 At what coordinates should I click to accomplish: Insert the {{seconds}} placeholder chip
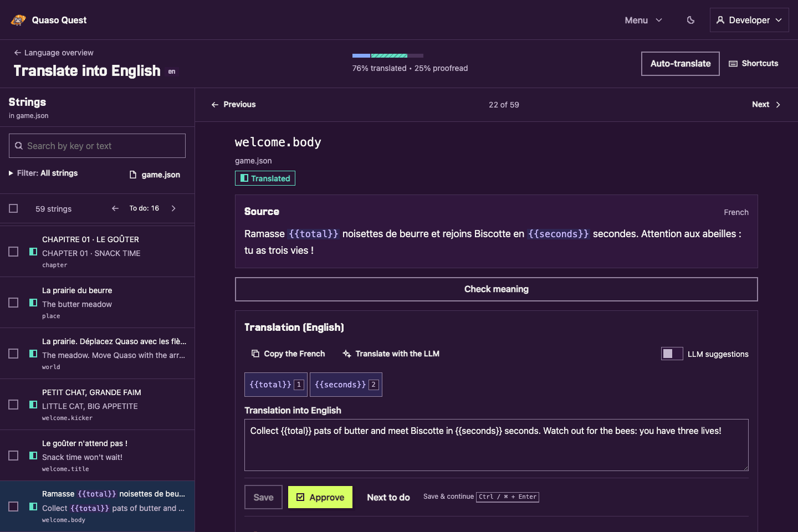click(346, 385)
